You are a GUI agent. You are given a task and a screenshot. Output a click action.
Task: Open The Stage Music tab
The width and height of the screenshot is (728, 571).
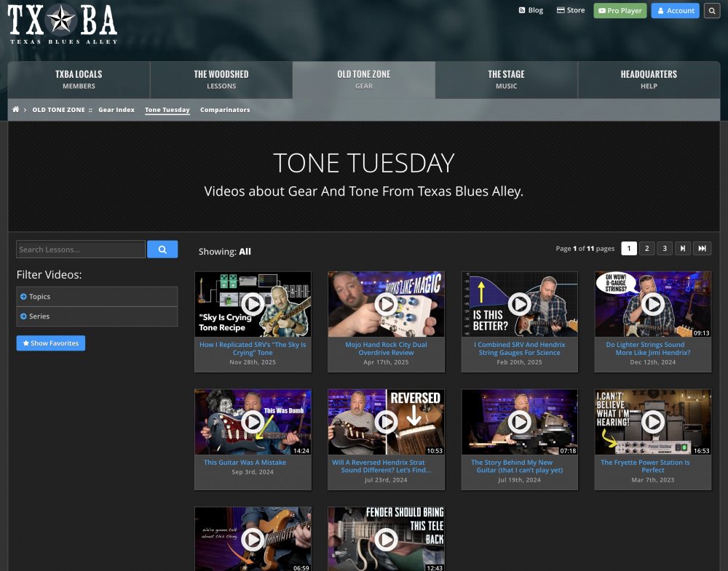pos(507,80)
